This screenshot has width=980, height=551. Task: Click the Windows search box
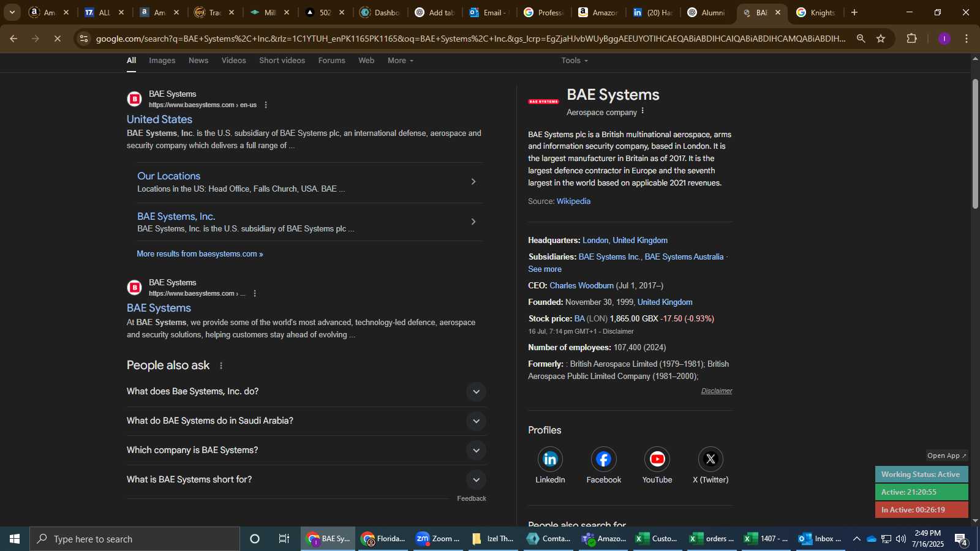[135, 539]
